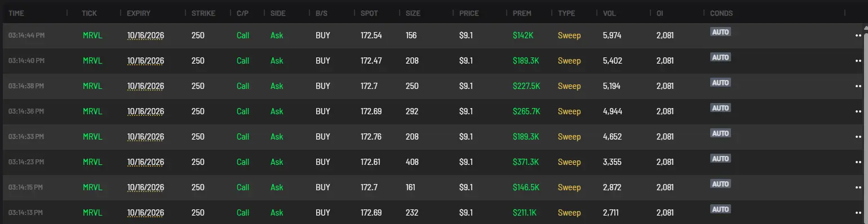Click the AUTO badge in the 03:14:13 PM row
This screenshot has height=224, width=868.
click(x=720, y=209)
